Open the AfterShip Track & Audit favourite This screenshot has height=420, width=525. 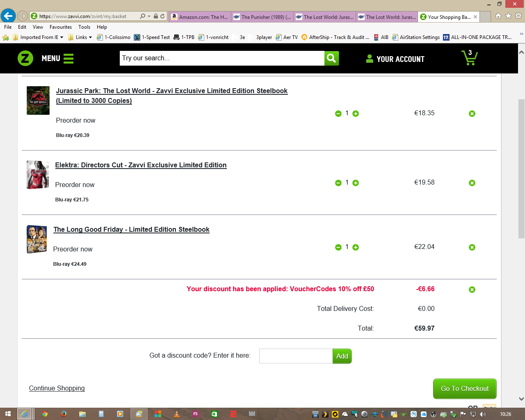point(335,37)
